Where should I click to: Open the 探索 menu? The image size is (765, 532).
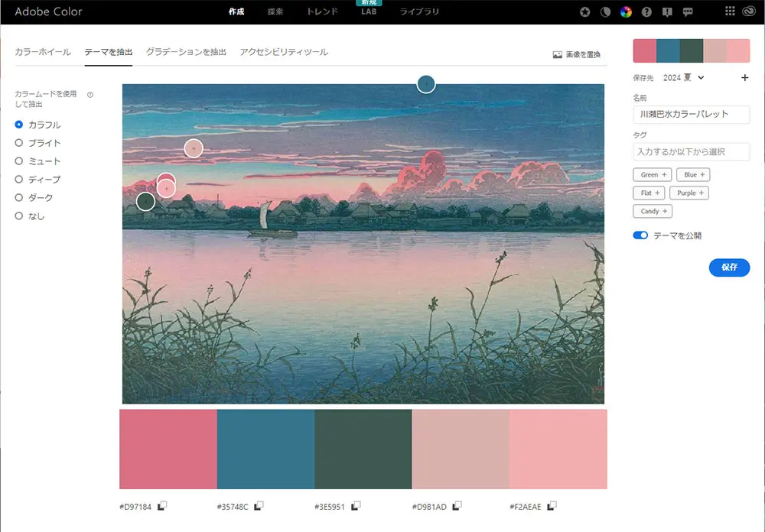coord(275,11)
